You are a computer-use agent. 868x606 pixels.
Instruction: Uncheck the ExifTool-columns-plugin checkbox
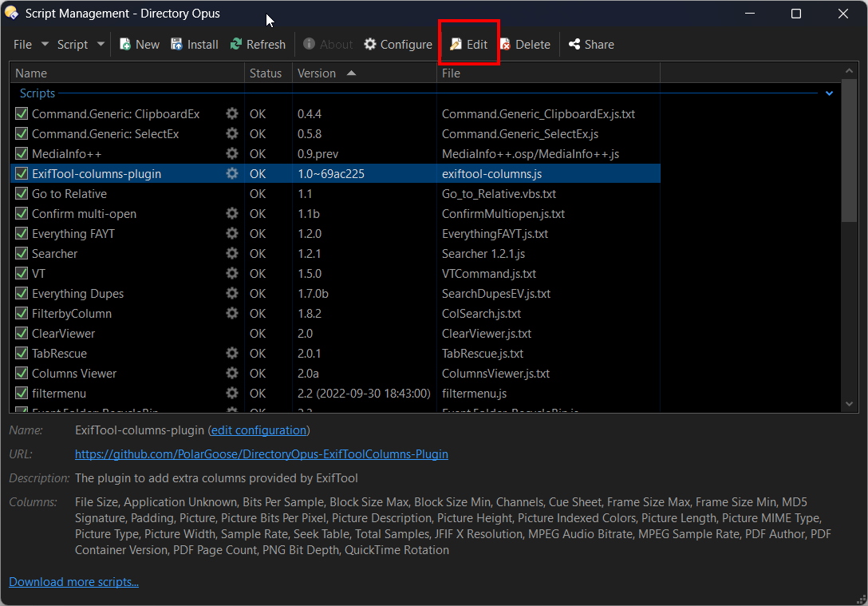pyautogui.click(x=22, y=173)
